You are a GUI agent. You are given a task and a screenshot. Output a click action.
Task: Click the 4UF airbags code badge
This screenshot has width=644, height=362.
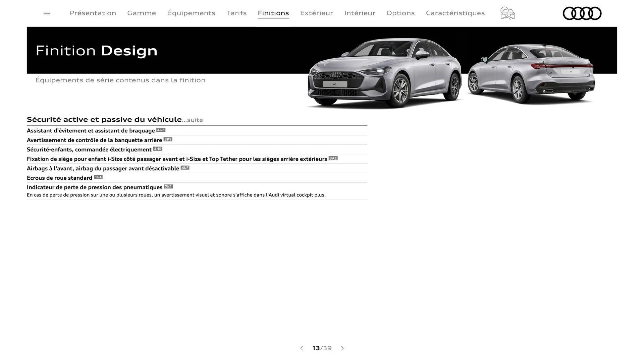click(x=185, y=168)
